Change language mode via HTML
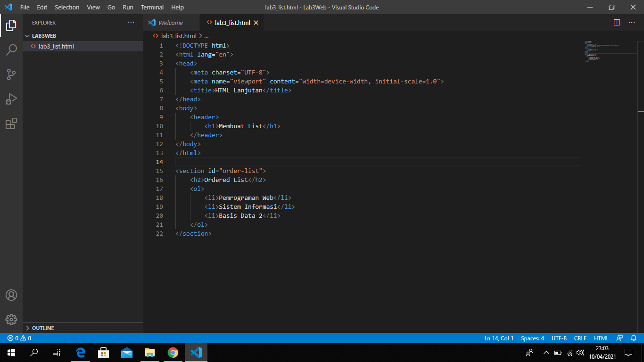This screenshot has width=644, height=362. pyautogui.click(x=601, y=338)
